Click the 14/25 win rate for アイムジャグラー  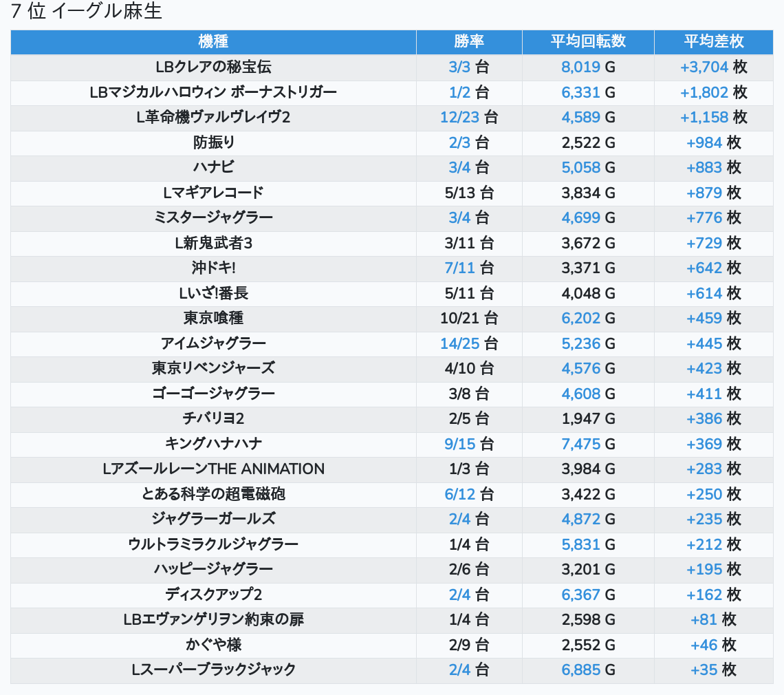pos(459,343)
